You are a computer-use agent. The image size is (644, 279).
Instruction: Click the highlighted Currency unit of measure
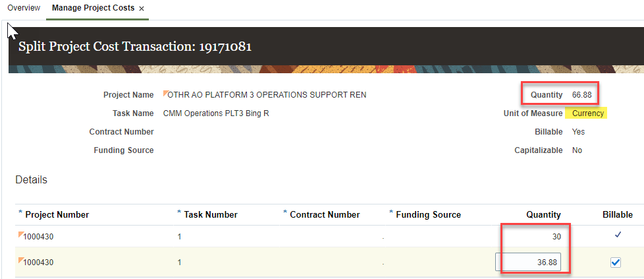point(587,113)
